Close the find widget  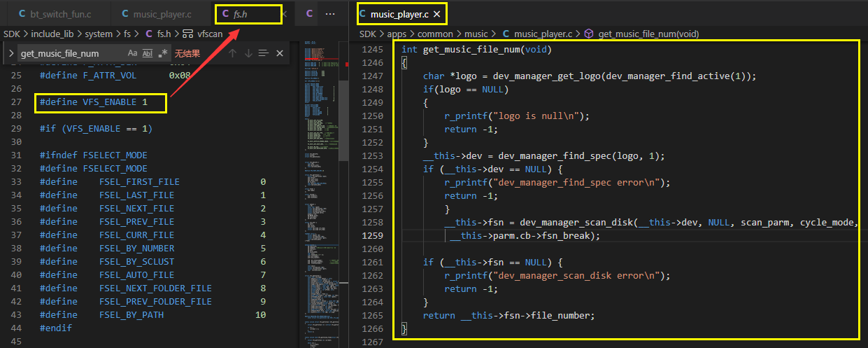point(279,53)
